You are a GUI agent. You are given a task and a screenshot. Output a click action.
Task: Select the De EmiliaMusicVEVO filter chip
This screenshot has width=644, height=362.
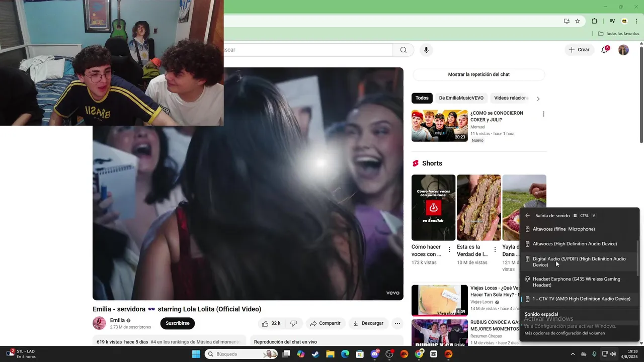461,98
